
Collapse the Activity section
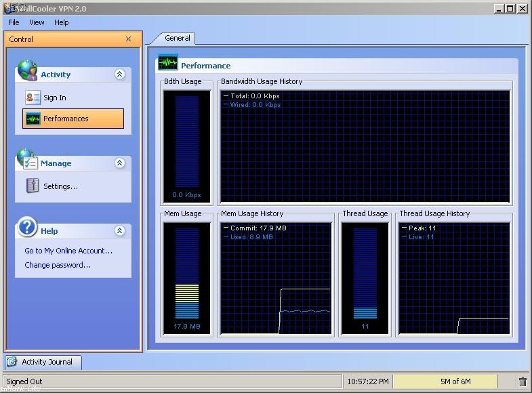coord(119,75)
